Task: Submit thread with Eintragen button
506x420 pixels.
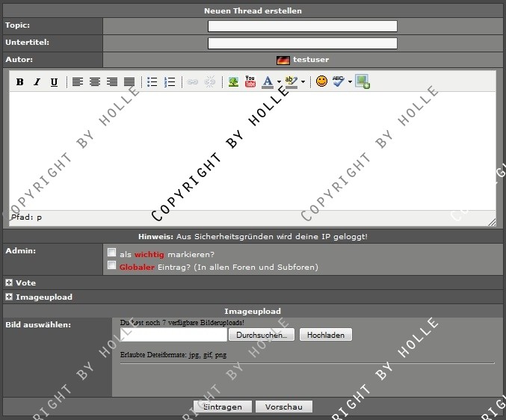Action: tap(222, 407)
